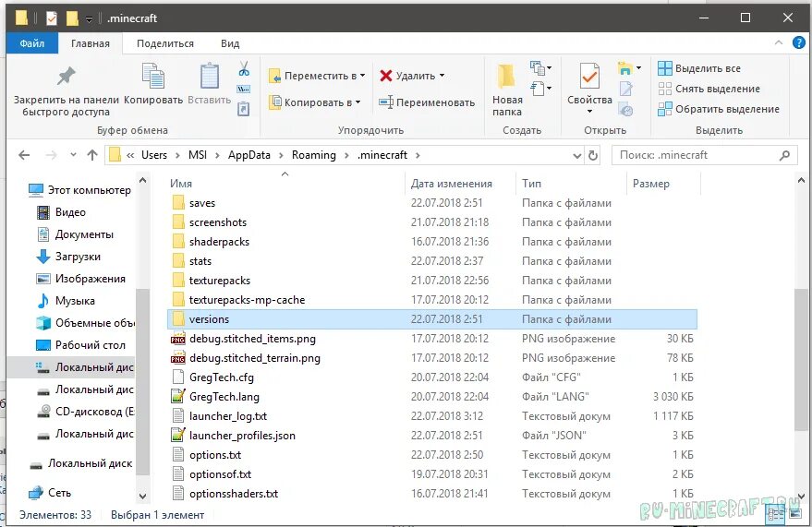Click AppData in the address path
The height and width of the screenshot is (527, 812).
click(x=249, y=155)
